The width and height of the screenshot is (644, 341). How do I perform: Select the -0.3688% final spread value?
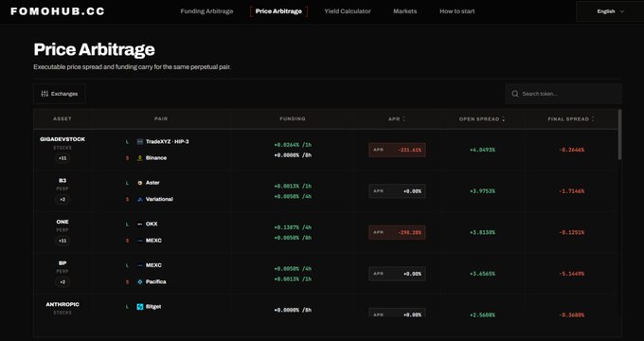(571, 315)
